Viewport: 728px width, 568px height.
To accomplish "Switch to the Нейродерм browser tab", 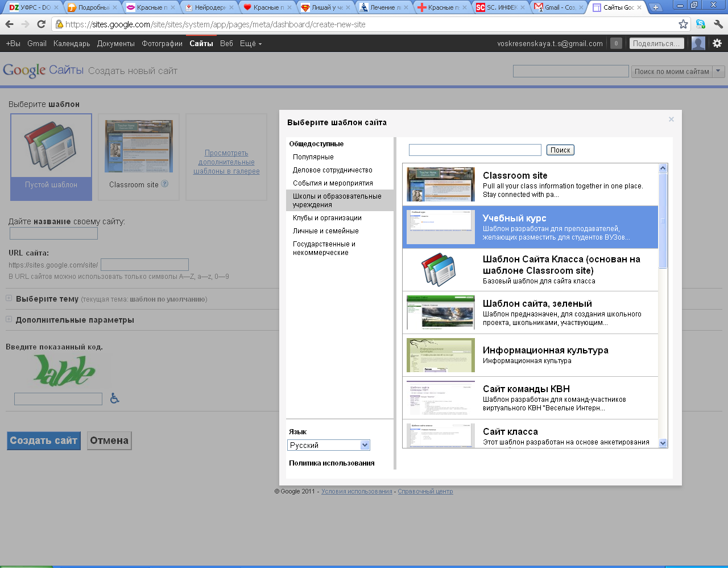I will (209, 7).
